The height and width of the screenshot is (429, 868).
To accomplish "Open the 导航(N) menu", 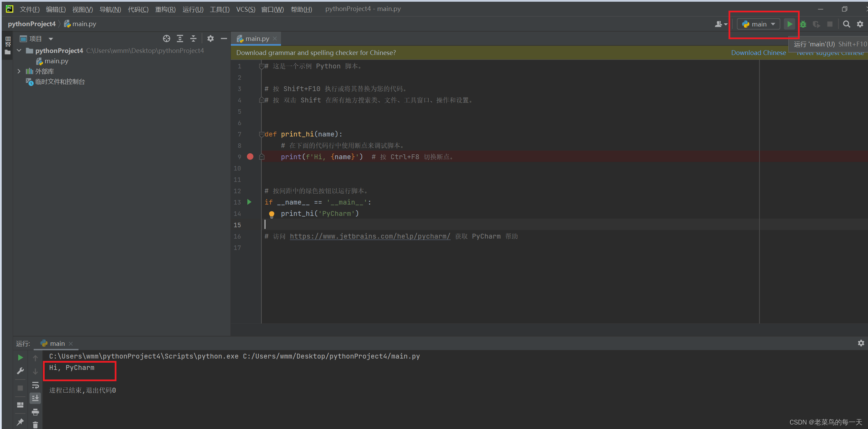I will 110,9.
